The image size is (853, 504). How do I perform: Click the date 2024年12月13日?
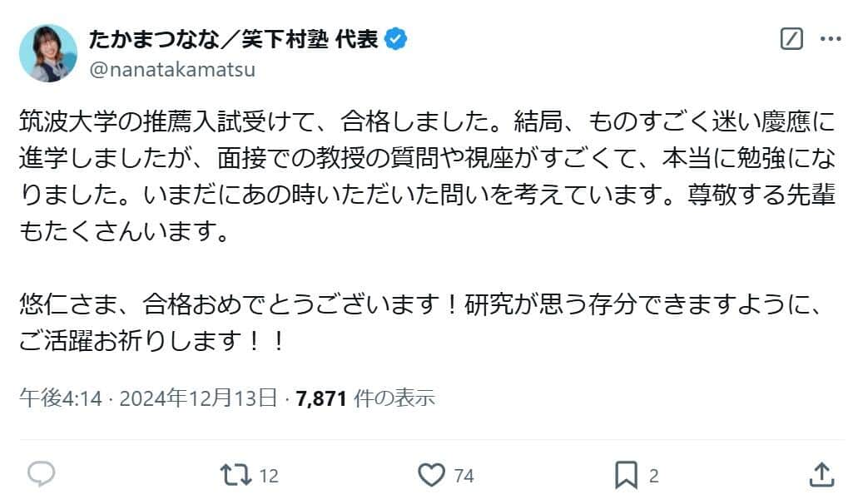(198, 398)
